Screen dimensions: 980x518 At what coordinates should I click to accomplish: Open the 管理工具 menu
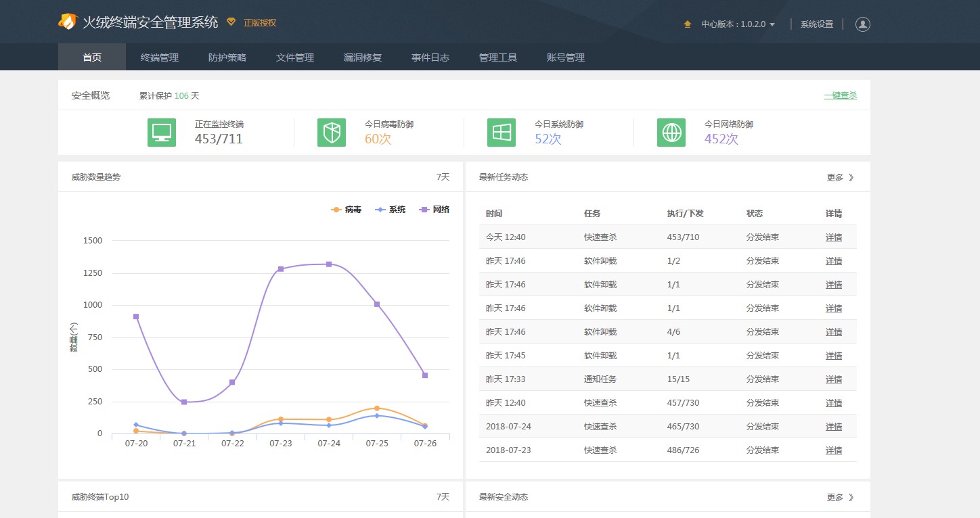point(498,57)
